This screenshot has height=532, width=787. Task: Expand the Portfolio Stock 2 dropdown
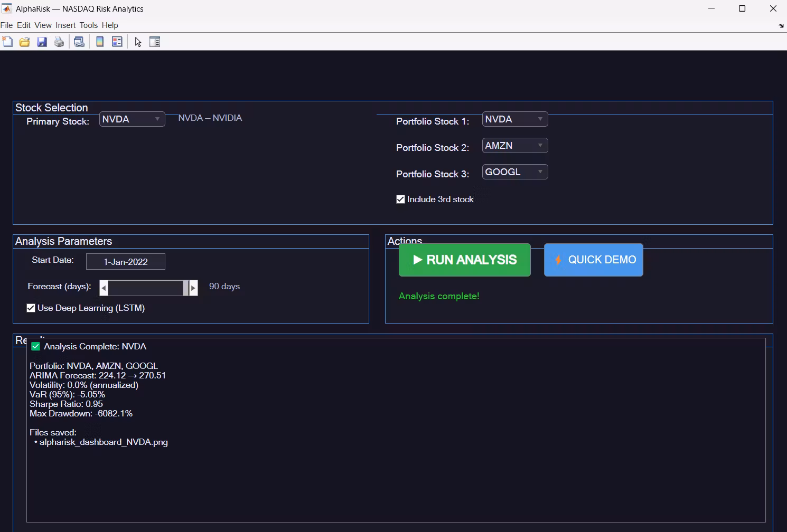point(515,146)
